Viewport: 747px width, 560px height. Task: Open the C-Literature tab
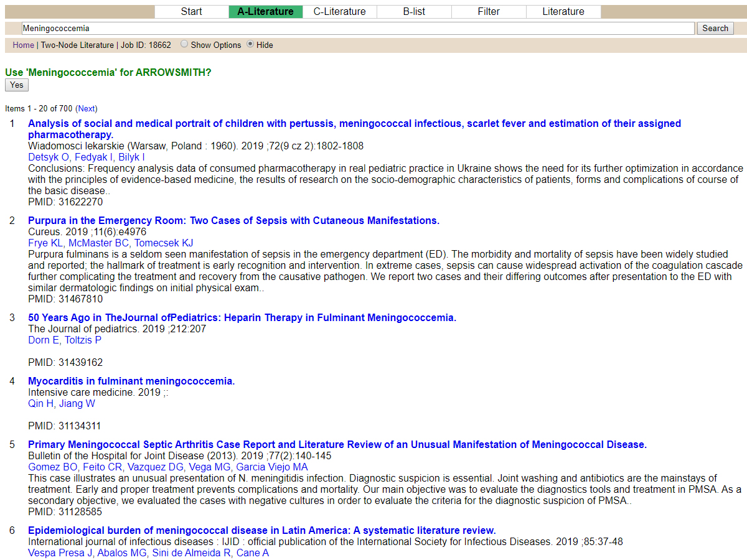coord(339,11)
